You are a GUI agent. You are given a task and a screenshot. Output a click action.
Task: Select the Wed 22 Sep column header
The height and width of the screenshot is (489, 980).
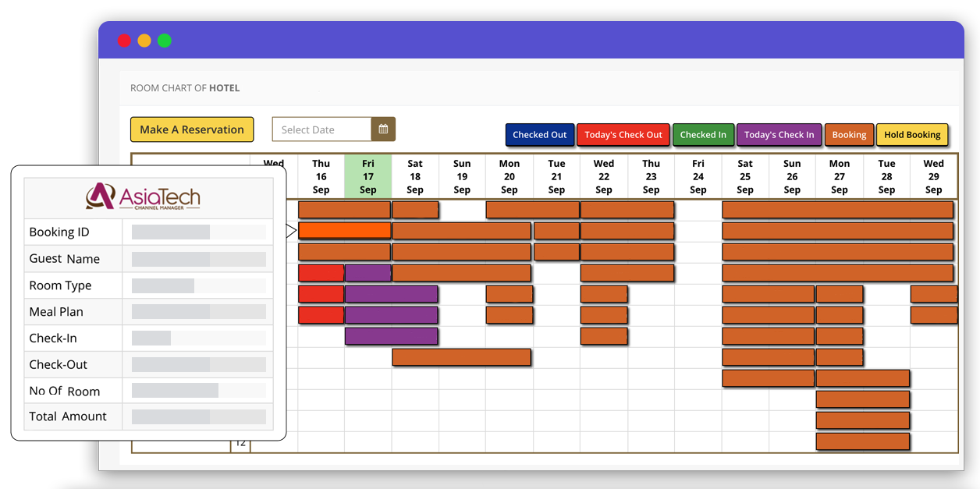604,176
